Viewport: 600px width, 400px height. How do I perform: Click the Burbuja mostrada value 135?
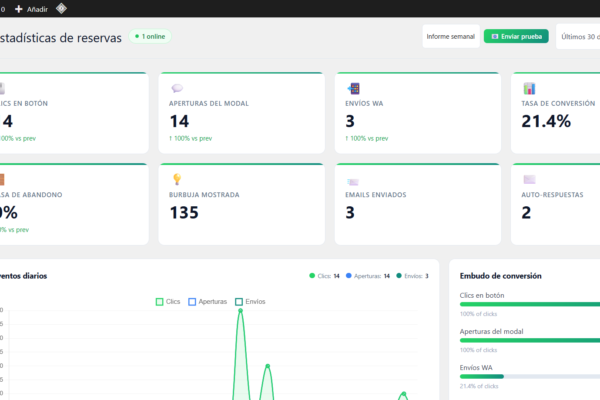pyautogui.click(x=184, y=212)
